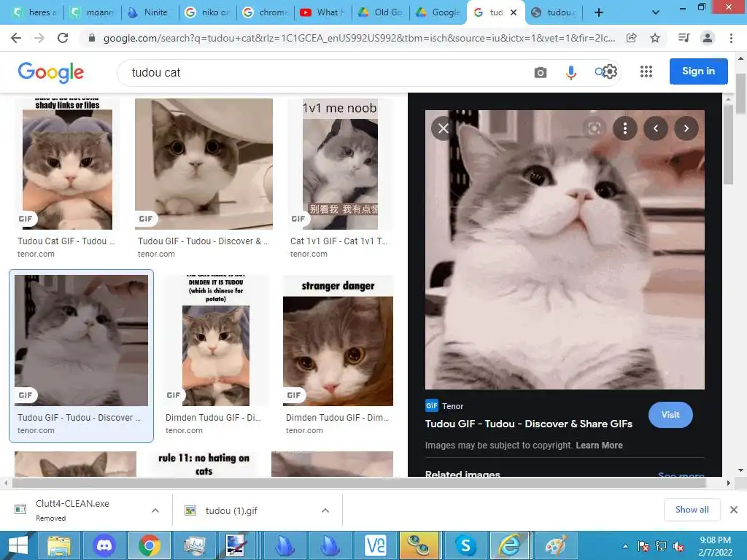Switch to the last 'tudou' tab
The height and width of the screenshot is (560, 747).
[554, 12]
